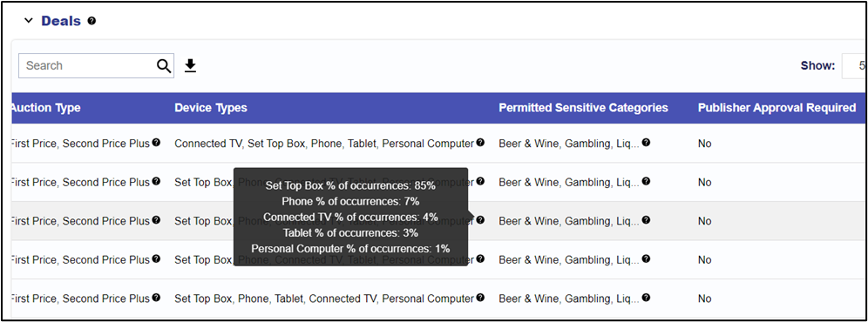Viewport: 868px width, 322px height.
Task: Click first row Sensitive Categories help icon
Action: pos(646,143)
